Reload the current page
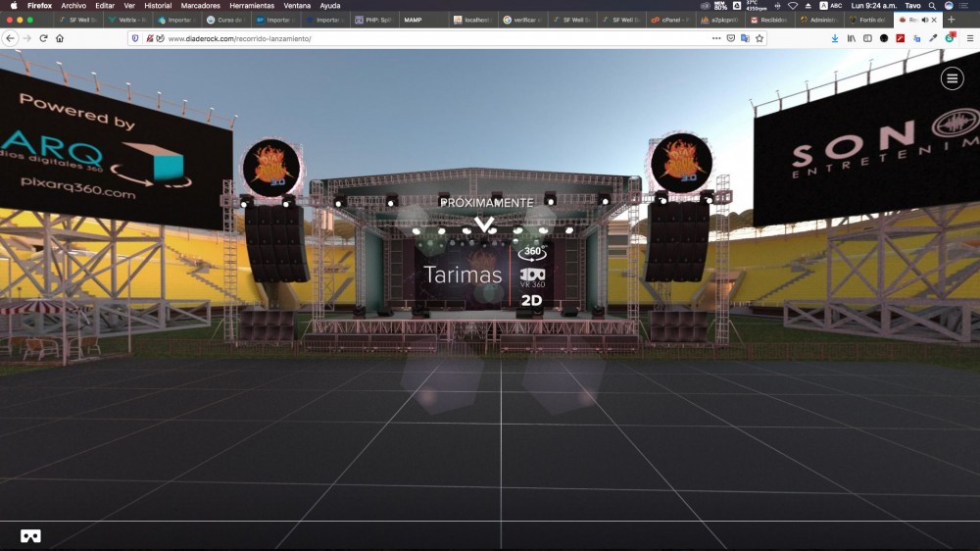Viewport: 980px width, 551px height. click(43, 38)
